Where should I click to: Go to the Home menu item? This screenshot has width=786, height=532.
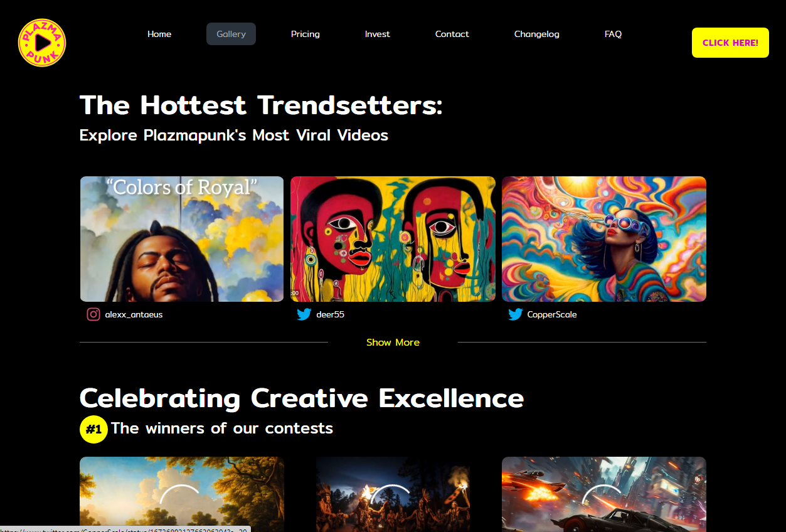point(159,34)
